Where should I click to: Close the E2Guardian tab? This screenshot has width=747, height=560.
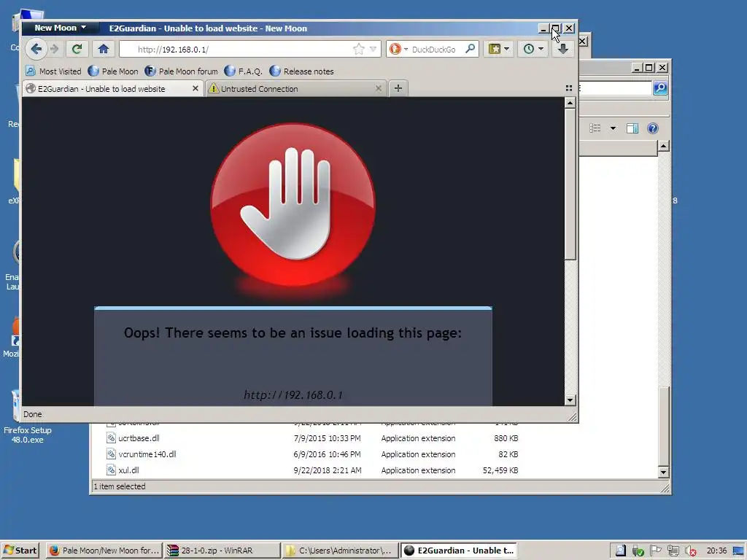pyautogui.click(x=196, y=88)
